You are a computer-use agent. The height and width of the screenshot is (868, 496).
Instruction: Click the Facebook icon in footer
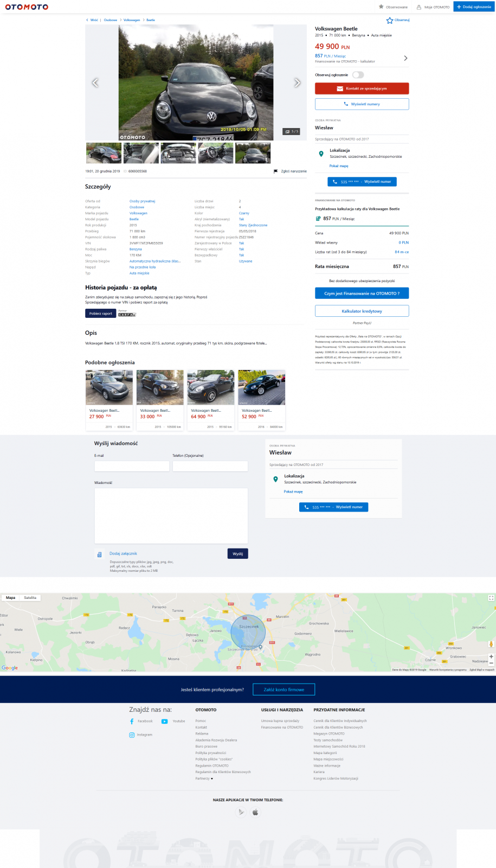(132, 722)
